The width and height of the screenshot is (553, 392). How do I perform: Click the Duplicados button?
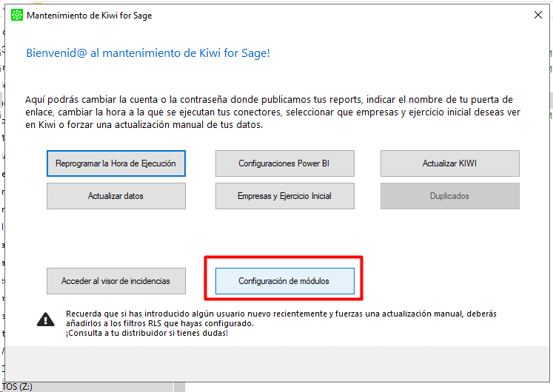click(449, 196)
